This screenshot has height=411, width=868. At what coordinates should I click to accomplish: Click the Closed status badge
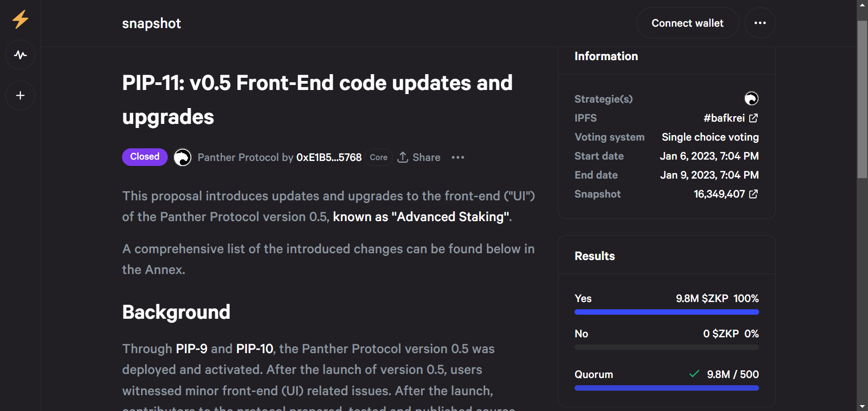tap(145, 157)
